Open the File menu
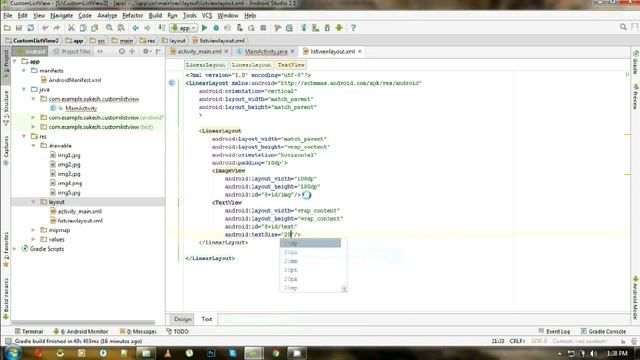The height and width of the screenshot is (360, 640). [7, 16]
